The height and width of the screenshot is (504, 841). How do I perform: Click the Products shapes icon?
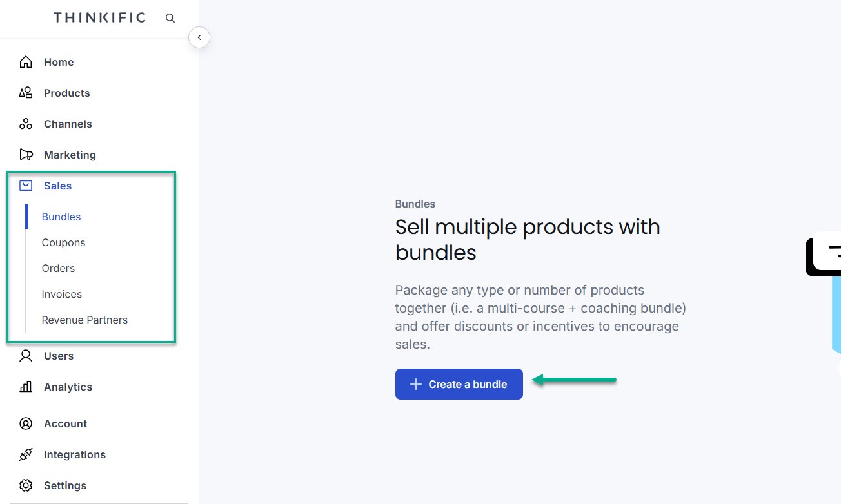(x=26, y=93)
